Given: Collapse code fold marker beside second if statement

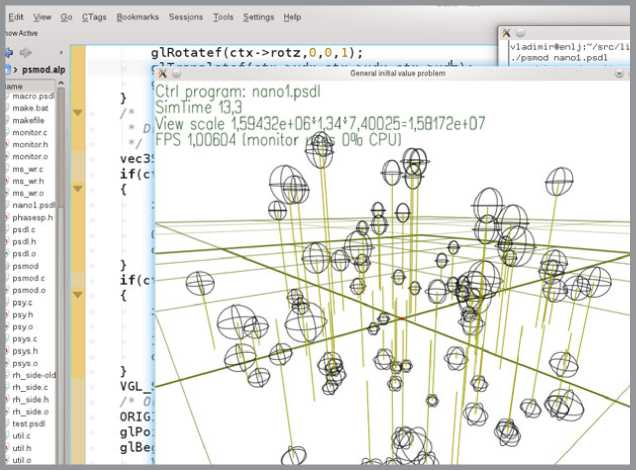Looking at the screenshot, I should pos(77,294).
